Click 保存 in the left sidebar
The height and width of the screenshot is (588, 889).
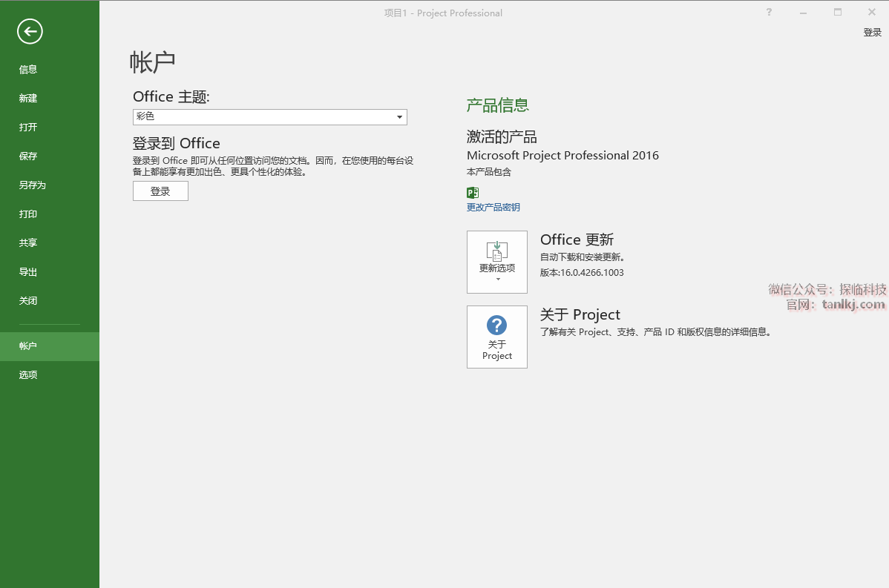point(28,156)
